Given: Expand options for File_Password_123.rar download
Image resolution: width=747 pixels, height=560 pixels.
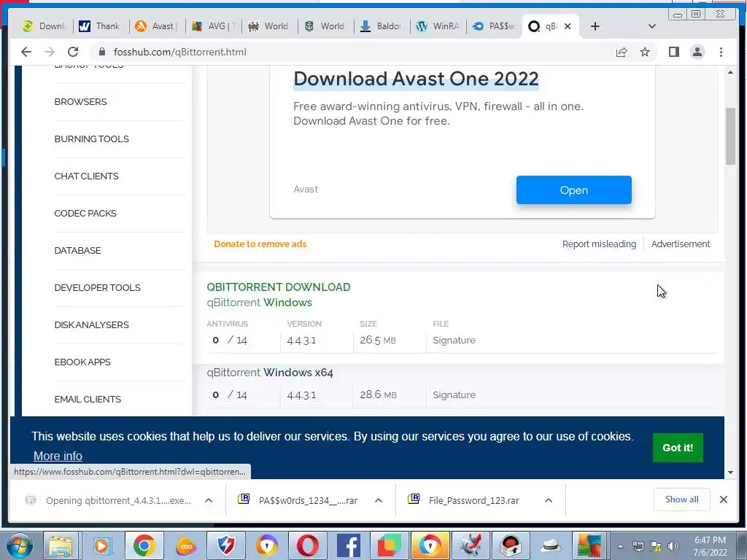Looking at the screenshot, I should [549, 500].
